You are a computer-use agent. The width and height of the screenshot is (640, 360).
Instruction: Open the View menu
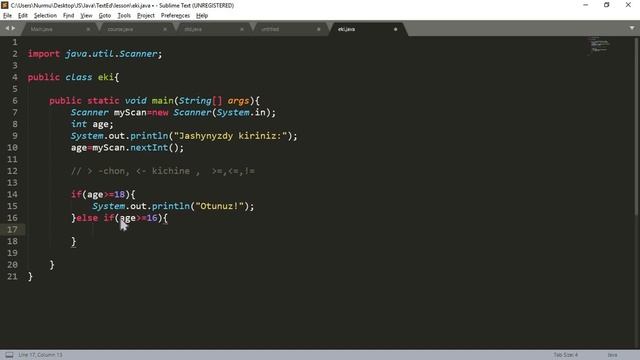pos(86,16)
